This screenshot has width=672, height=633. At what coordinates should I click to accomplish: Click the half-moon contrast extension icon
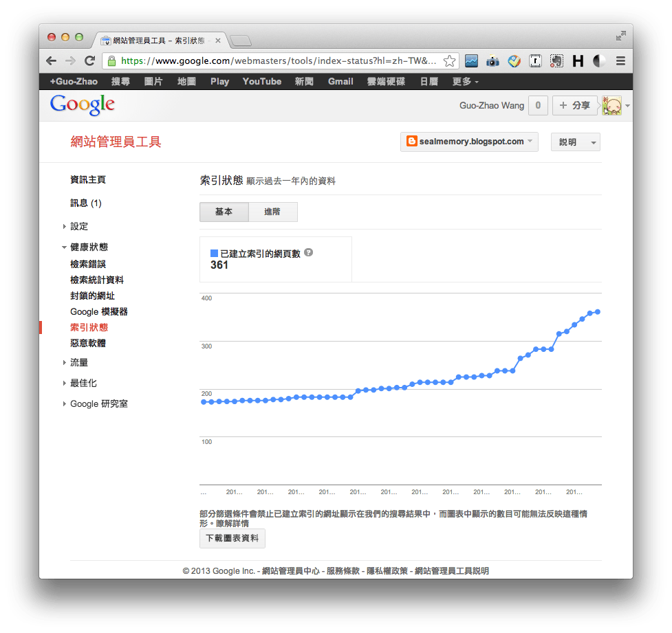598,60
